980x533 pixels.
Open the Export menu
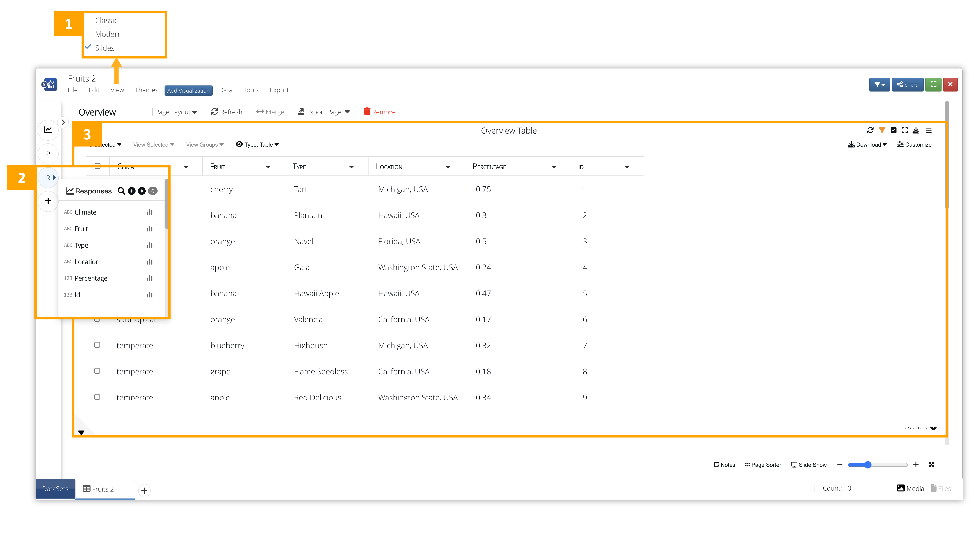[279, 90]
